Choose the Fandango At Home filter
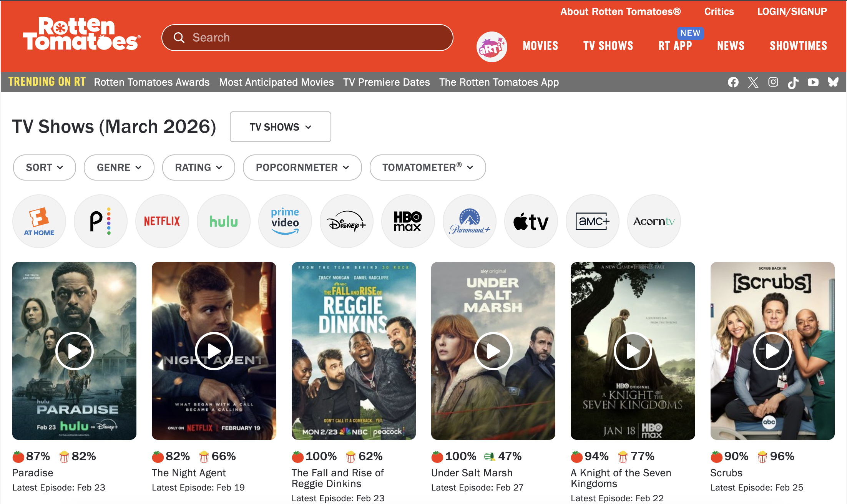Screen dimensions: 847x504 39,221
